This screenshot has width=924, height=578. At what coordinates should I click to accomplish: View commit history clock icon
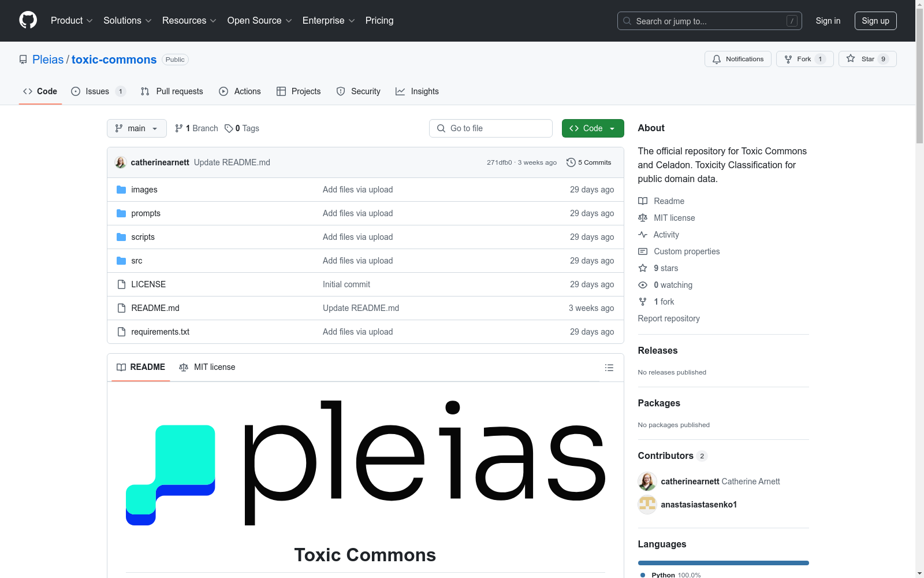[x=571, y=162]
